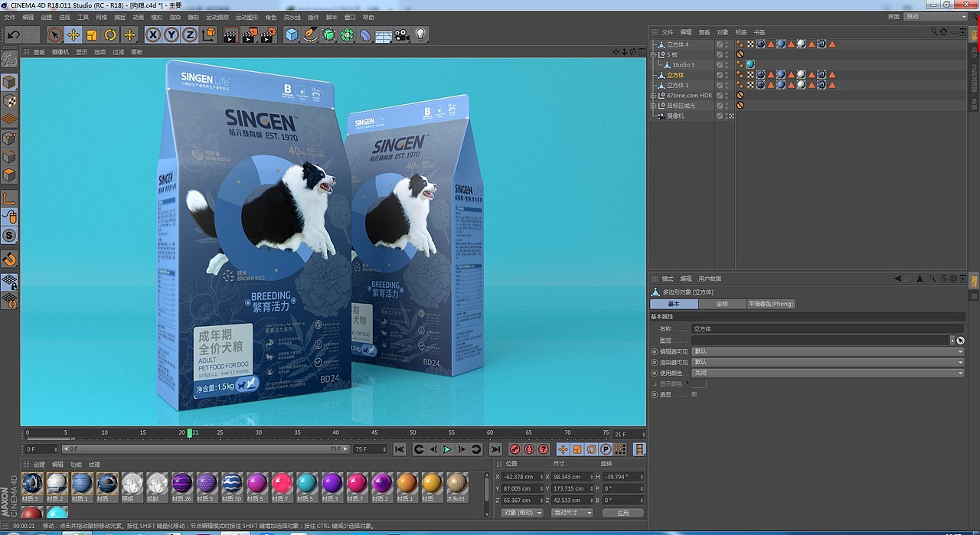980x535 pixels.
Task: Select 立方体.4 in object manager
Action: click(678, 44)
